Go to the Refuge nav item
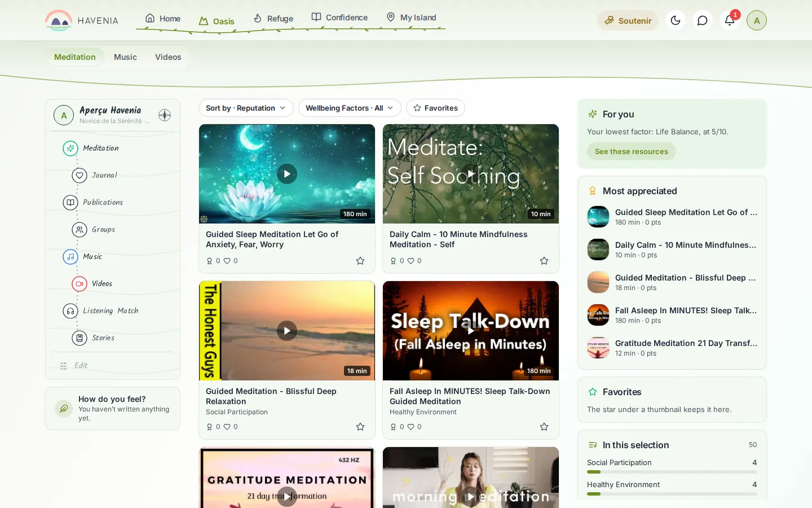812x508 pixels. 273,19
